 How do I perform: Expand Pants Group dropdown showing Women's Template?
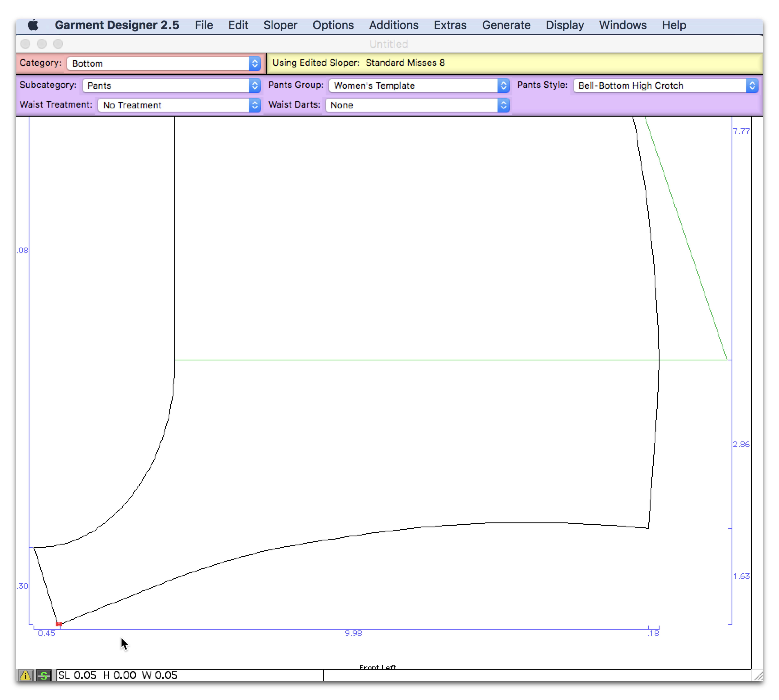419,85
